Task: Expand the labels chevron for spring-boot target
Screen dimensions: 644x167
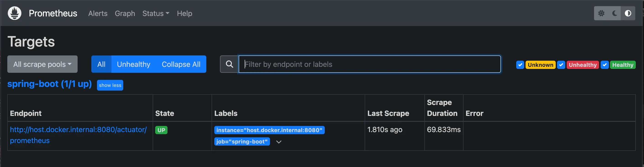Action: point(279,142)
